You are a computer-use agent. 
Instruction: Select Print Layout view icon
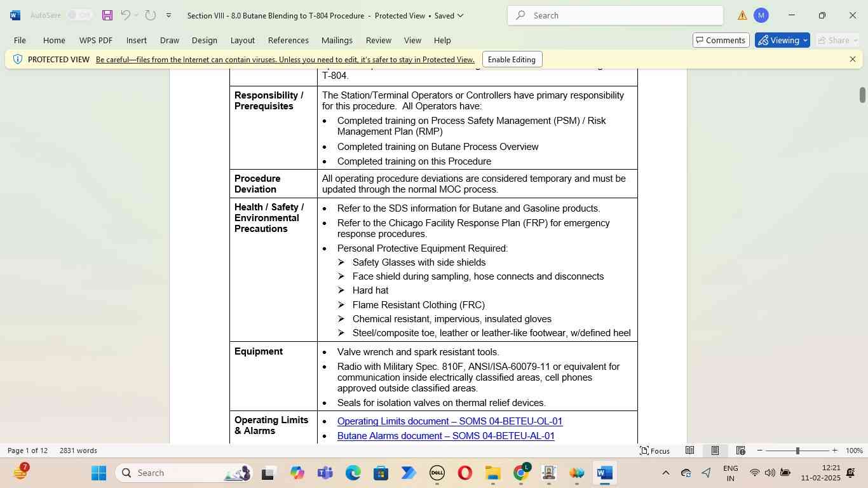pos(715,451)
